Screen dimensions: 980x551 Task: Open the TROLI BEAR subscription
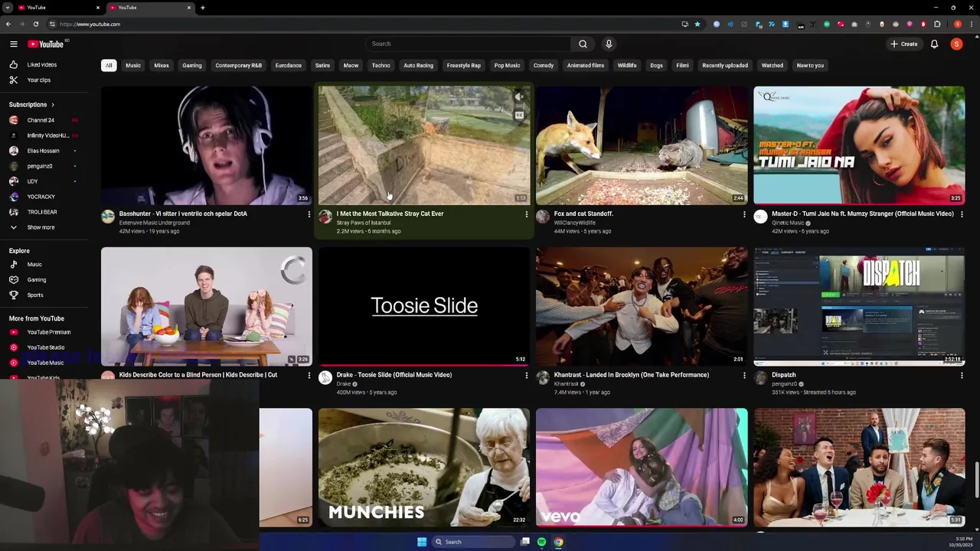[41, 212]
